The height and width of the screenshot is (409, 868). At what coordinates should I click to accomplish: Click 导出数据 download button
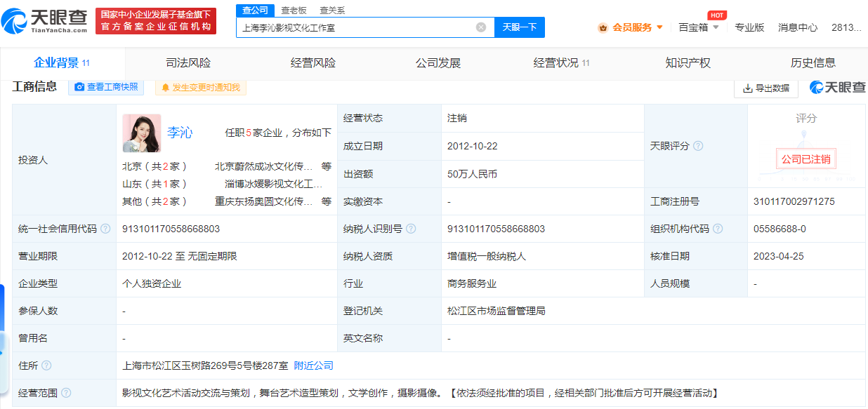(766, 88)
